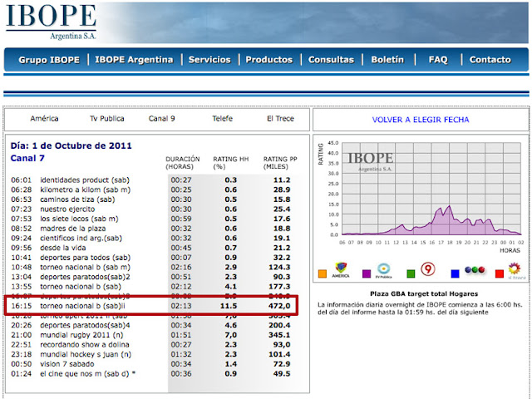Viewport: 532px width, 399px height.
Task: Click the 'caminos de tiza (sab)' row
Action: click(x=150, y=199)
